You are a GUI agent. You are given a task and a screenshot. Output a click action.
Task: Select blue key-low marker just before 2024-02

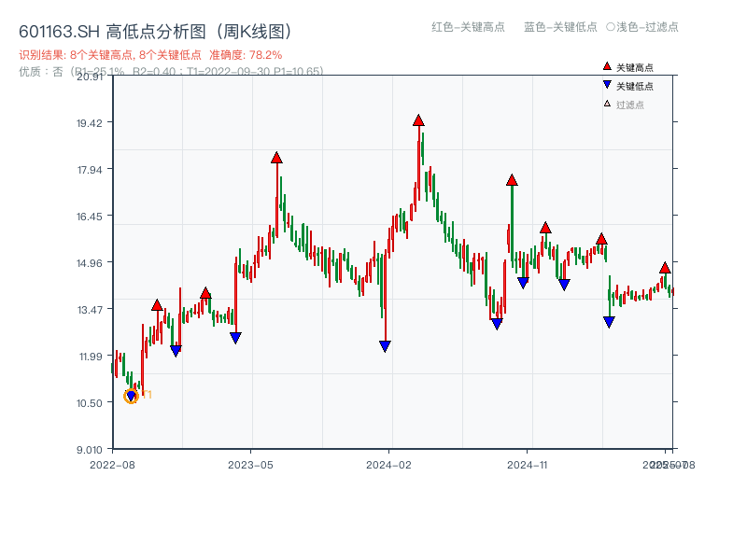[385, 346]
